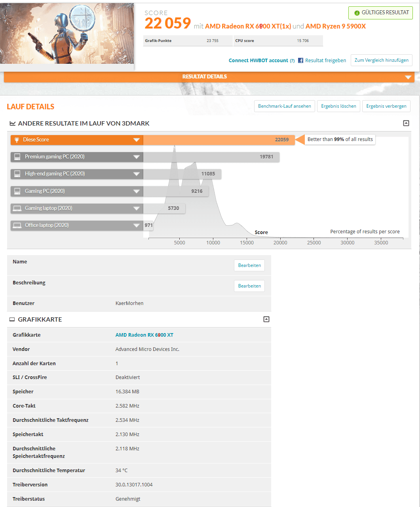Open the Grafikkarte AMD Radeon link in table

[x=144, y=335]
